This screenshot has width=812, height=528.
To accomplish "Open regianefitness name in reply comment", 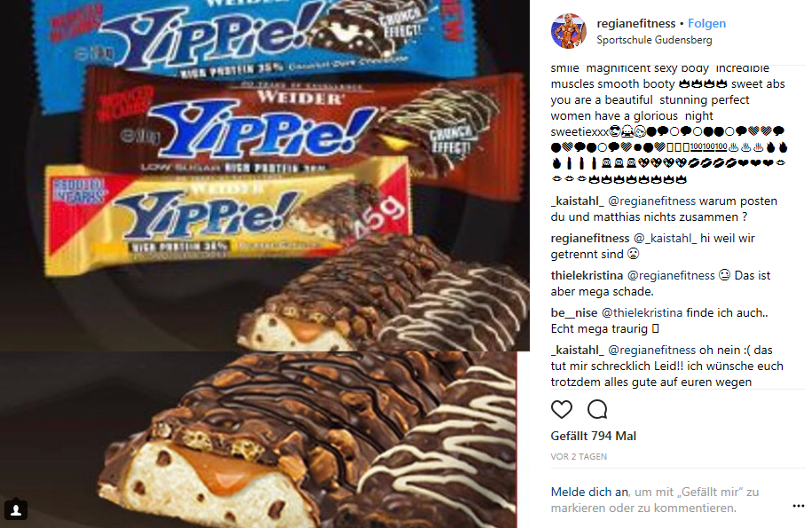I will pos(590,238).
